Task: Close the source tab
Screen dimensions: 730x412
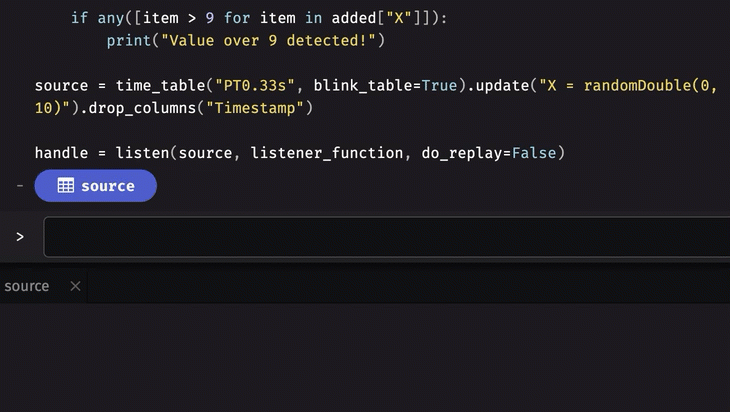Action: (75, 286)
